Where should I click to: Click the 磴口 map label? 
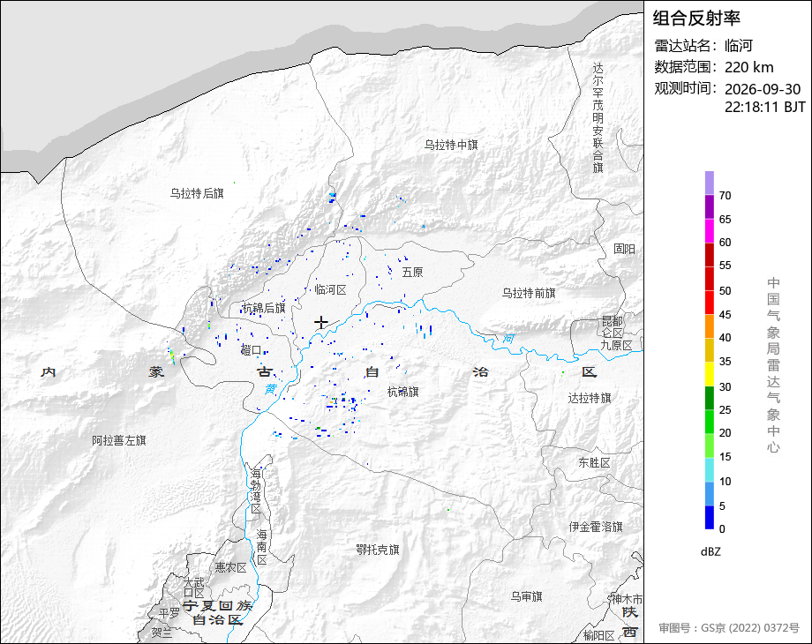point(252,350)
